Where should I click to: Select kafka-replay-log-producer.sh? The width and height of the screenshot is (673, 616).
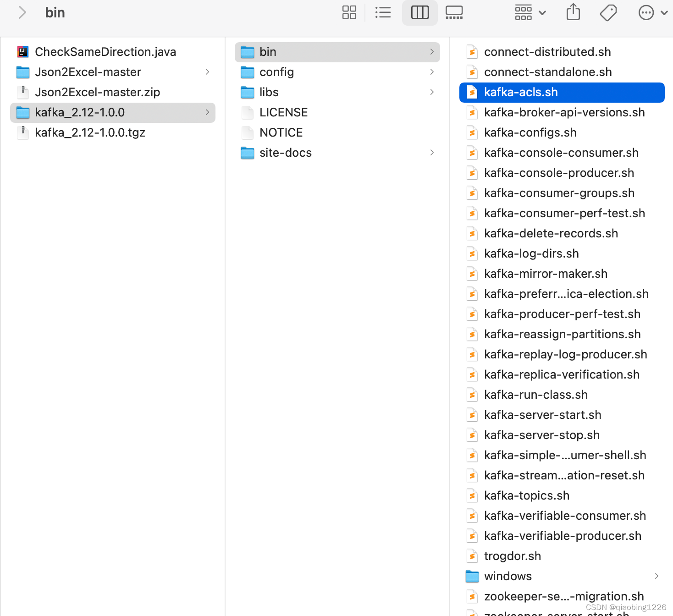coord(562,354)
